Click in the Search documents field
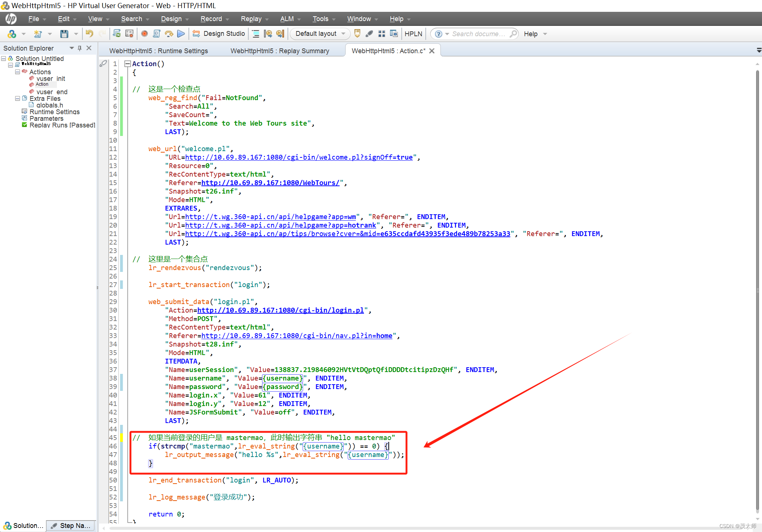This screenshot has height=532, width=762. click(x=479, y=34)
